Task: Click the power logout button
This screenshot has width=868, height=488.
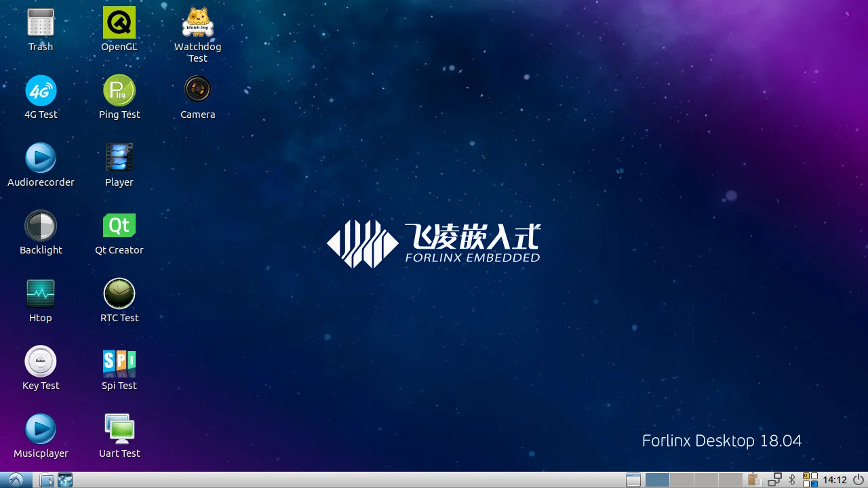Action: tap(859, 481)
